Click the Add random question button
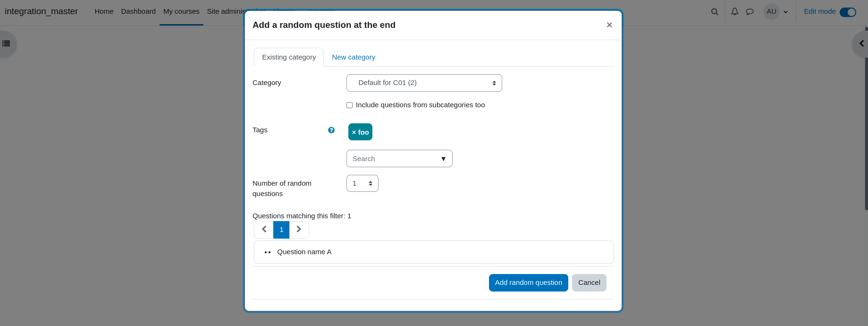Screen dimensions: 868x326 (x=528, y=283)
